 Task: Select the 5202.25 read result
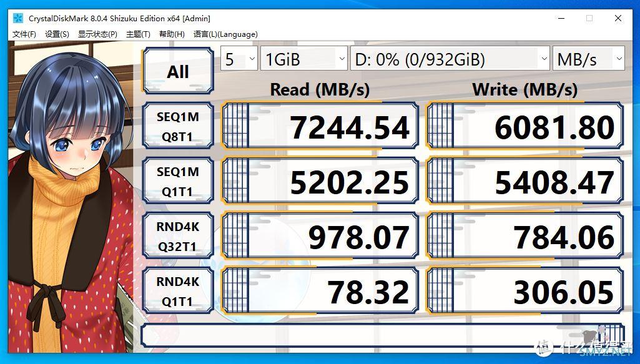pos(320,181)
